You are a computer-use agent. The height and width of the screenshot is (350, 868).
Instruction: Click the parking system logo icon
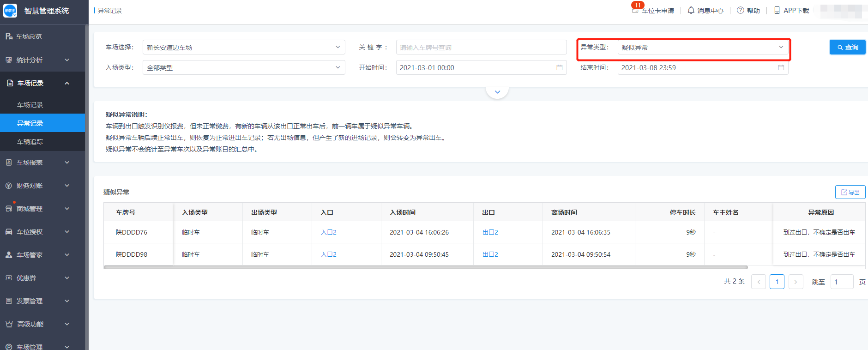[10, 11]
